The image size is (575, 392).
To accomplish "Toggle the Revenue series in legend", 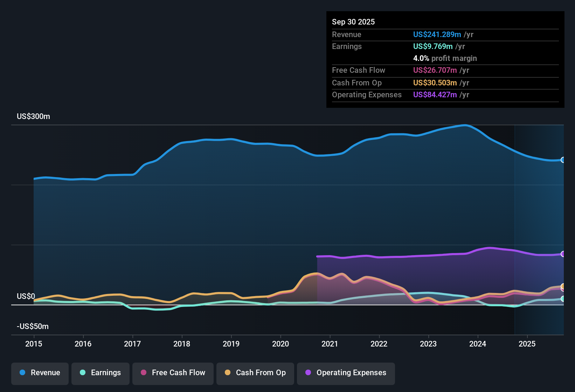I will (40, 373).
